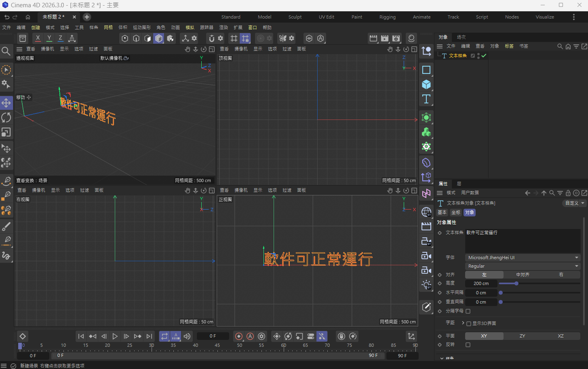
Task: Toggle Y axis lock
Action: coord(49,38)
